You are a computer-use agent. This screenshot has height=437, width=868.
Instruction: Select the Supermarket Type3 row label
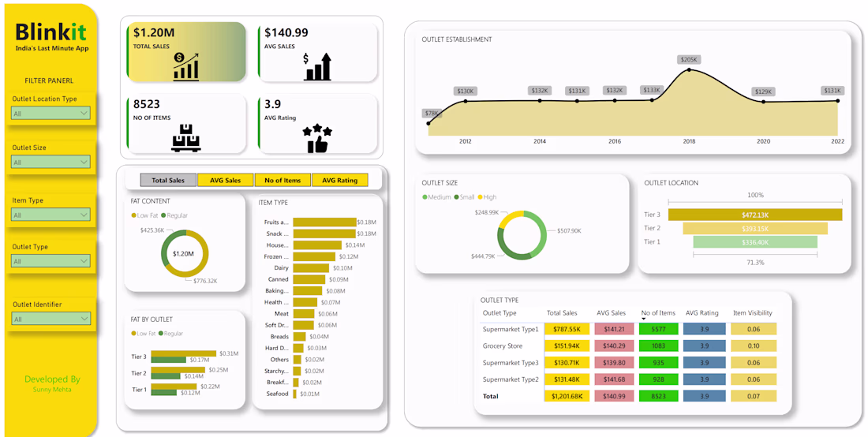click(511, 363)
